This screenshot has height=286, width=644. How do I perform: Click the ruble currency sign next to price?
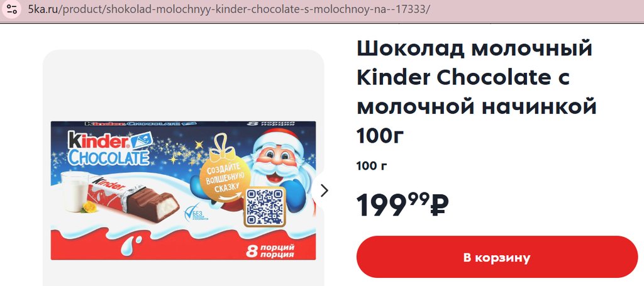[440, 204]
